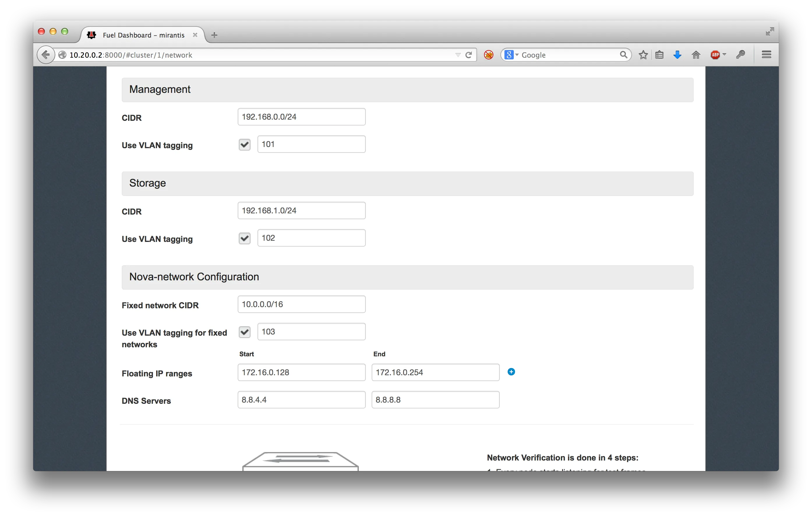Open a new tab with plus button
Screen dimensions: 812x517
(x=214, y=35)
